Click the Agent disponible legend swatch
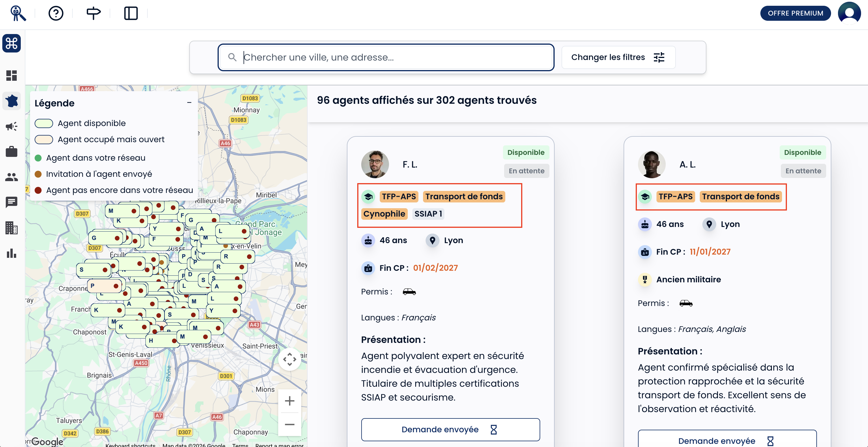The width and height of the screenshot is (868, 447). pyautogui.click(x=44, y=123)
